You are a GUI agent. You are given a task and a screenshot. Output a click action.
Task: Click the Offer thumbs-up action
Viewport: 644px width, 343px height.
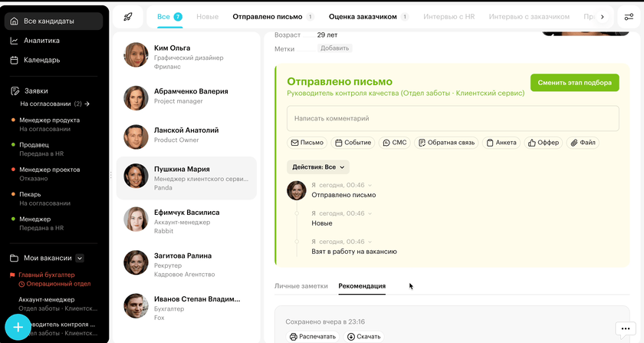(x=543, y=143)
